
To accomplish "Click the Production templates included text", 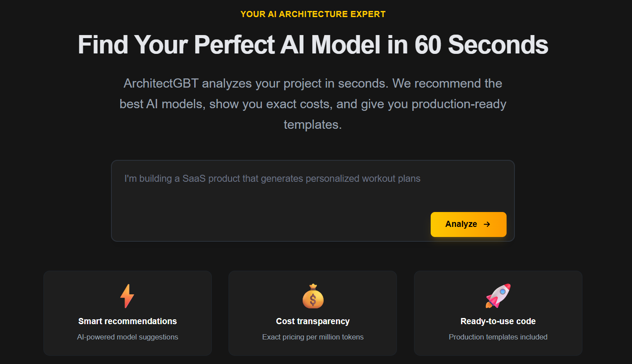I will [x=498, y=337].
